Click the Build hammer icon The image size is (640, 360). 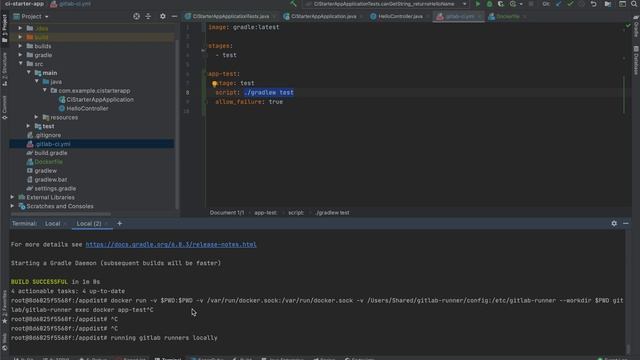click(293, 4)
